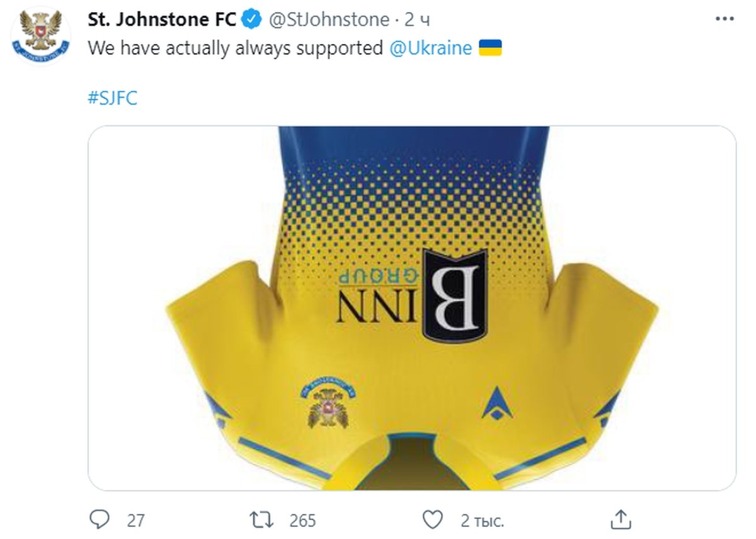
Task: Like the tweet with the heart icon
Action: pos(432,520)
